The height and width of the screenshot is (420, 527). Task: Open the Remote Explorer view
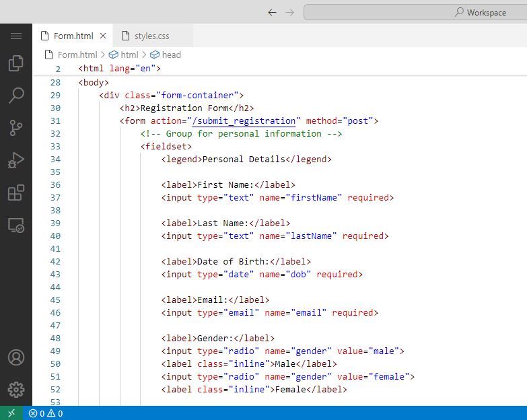(x=15, y=225)
